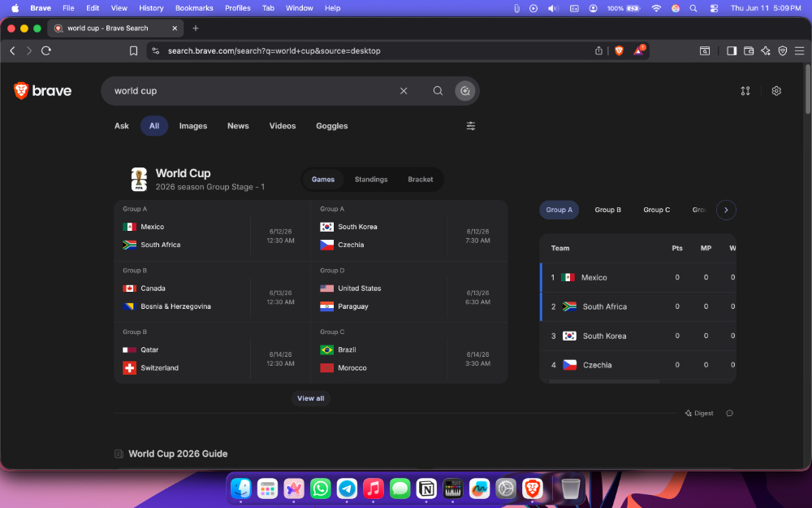Click the standings table horizontal scrollbar
812x508 pixels.
click(x=604, y=381)
